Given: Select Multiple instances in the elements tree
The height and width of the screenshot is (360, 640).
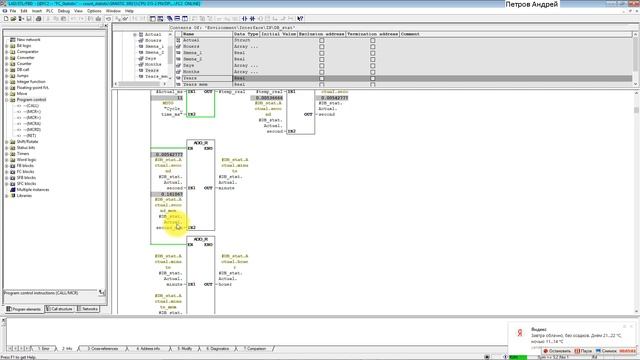Looking at the screenshot, I should [33, 189].
